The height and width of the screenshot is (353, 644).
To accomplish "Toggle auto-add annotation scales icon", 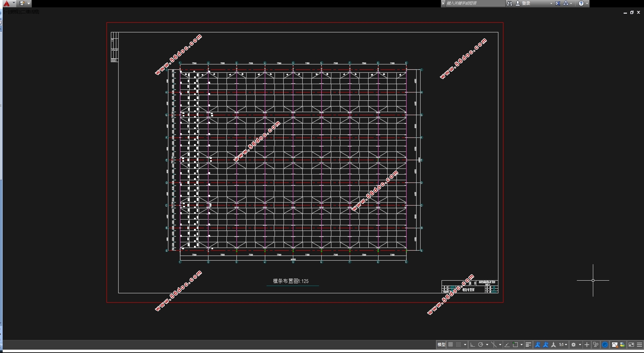I will 545,345.
